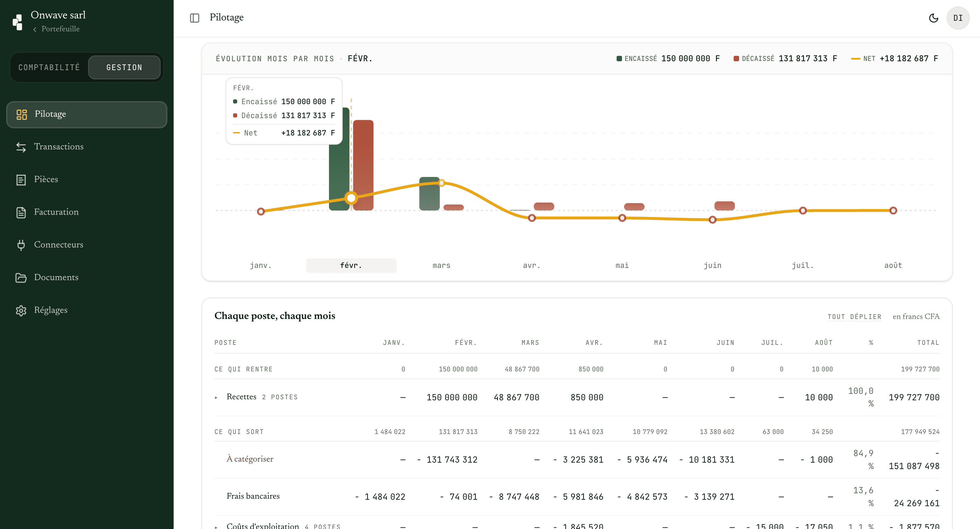Image resolution: width=980 pixels, height=529 pixels.
Task: Click the en francs CFA label
Action: point(916,317)
